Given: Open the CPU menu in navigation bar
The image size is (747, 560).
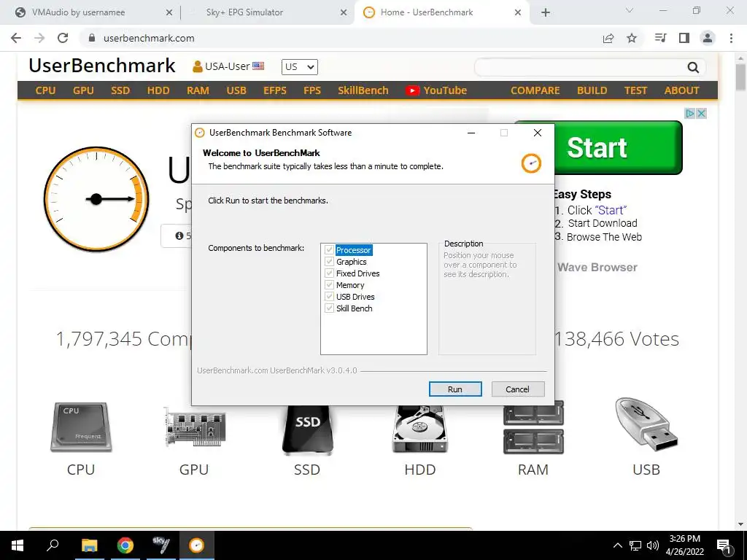Looking at the screenshot, I should coord(45,90).
